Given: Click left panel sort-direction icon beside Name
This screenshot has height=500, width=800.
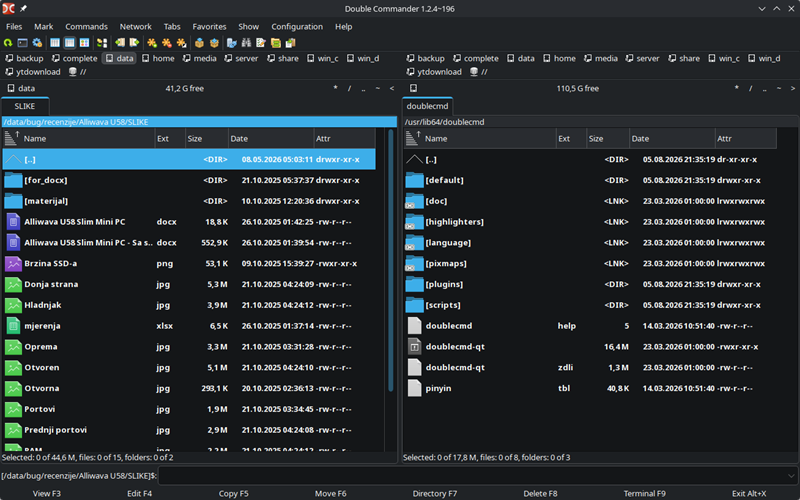Looking at the screenshot, I should click(x=11, y=138).
